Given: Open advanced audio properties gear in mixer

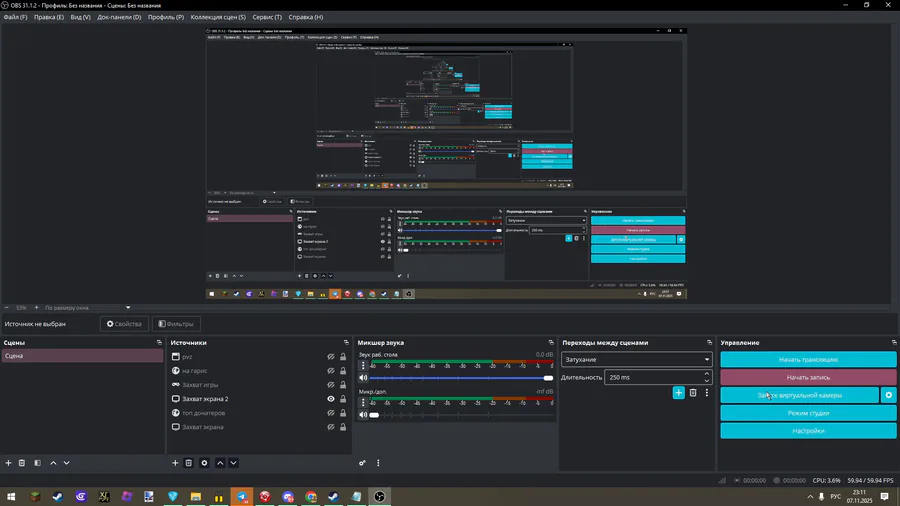Looking at the screenshot, I should coord(363,463).
